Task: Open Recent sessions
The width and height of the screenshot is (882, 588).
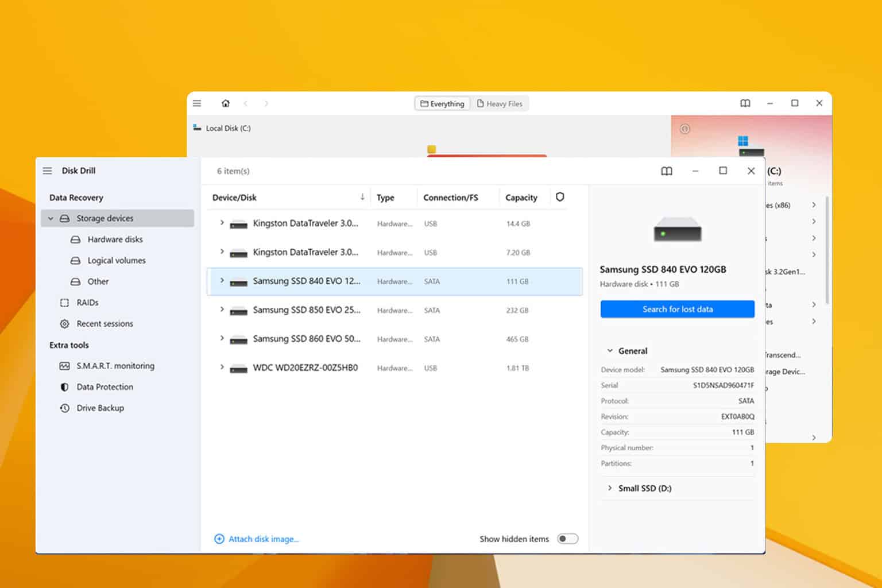Action: (105, 324)
